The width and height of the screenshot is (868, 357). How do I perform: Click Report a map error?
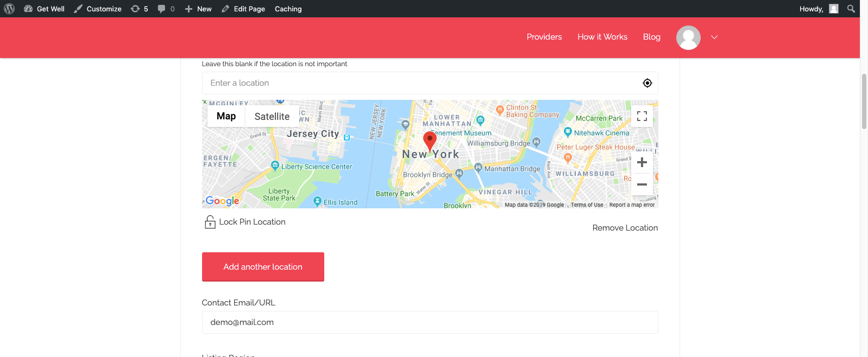pyautogui.click(x=632, y=205)
